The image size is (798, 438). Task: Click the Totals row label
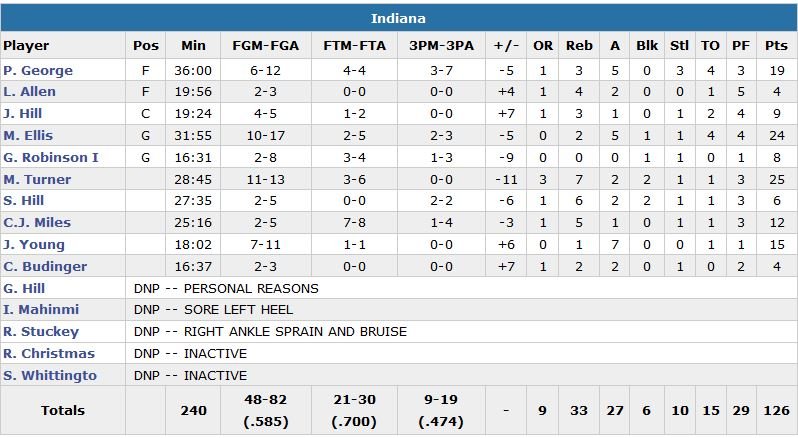tap(63, 411)
